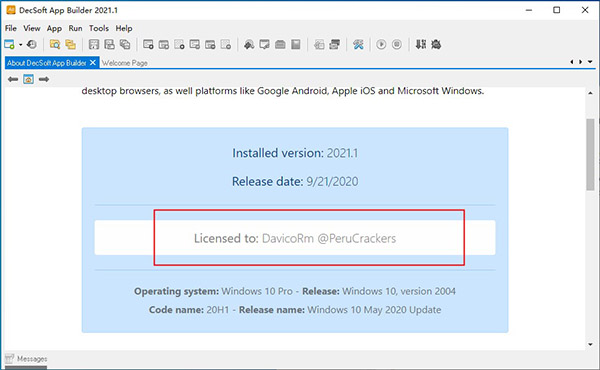Click the Operating system Windows 10 Pro line
Screen dimensions: 600x370
pos(295,291)
